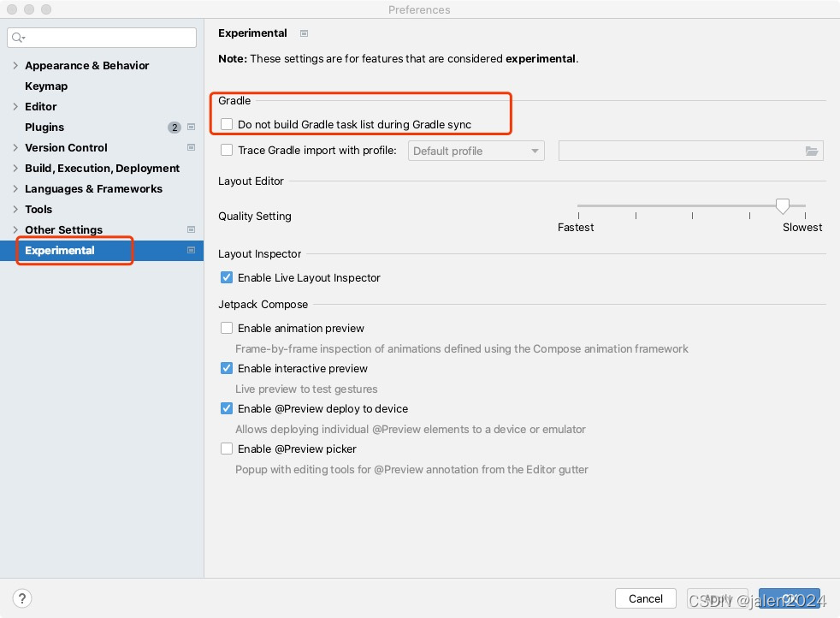Click the OK button
840x618 pixels.
tap(790, 598)
